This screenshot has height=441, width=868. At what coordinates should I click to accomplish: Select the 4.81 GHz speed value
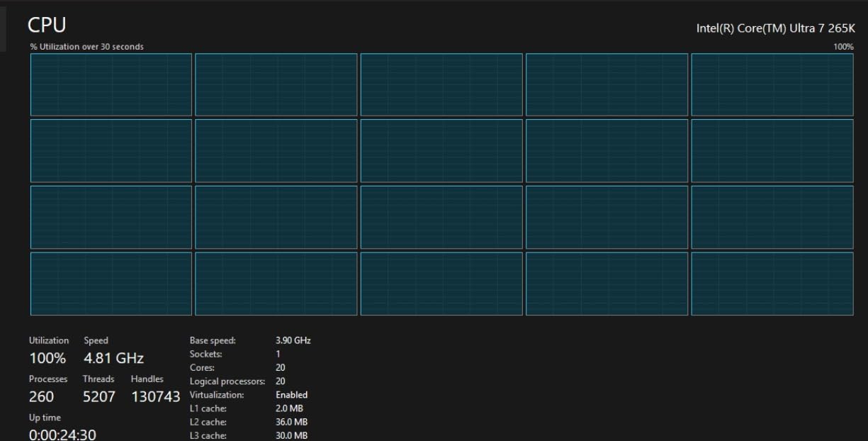point(113,358)
